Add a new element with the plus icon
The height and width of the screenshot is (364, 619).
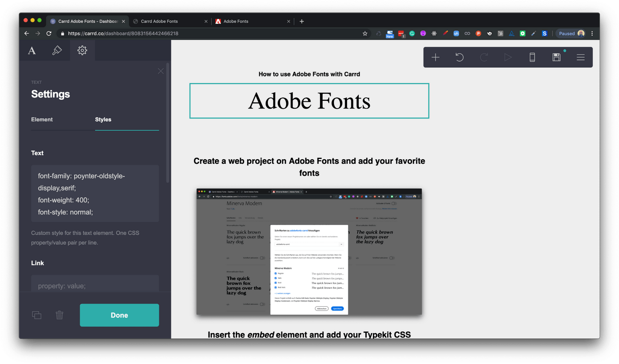click(x=435, y=57)
